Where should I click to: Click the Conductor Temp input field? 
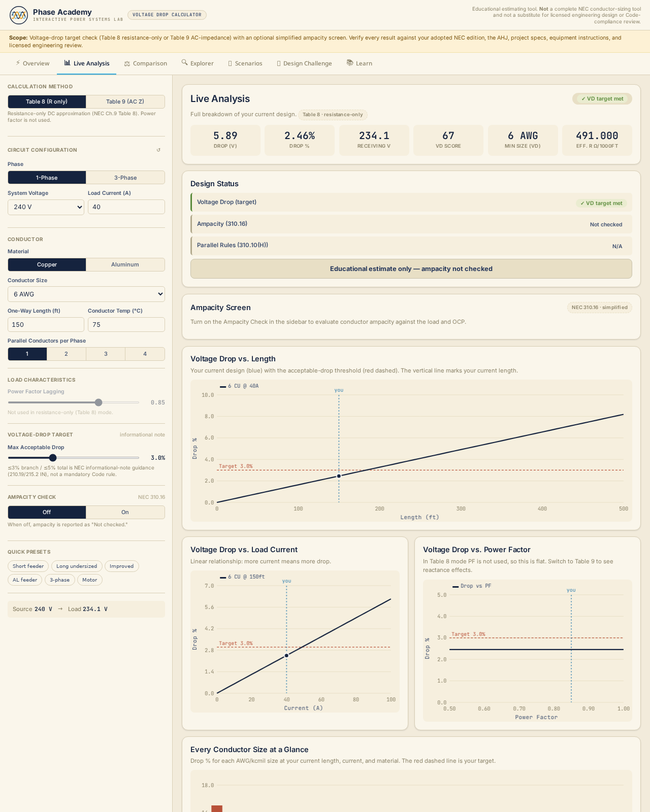click(126, 324)
